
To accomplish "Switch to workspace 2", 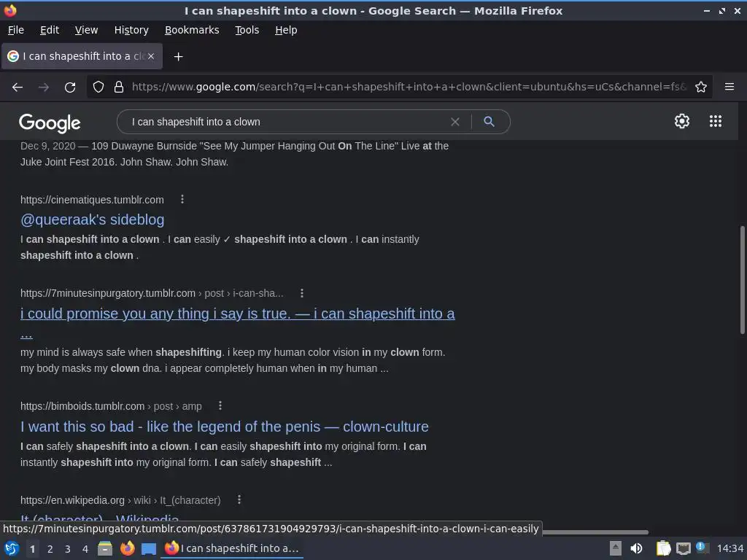I will tap(50, 549).
